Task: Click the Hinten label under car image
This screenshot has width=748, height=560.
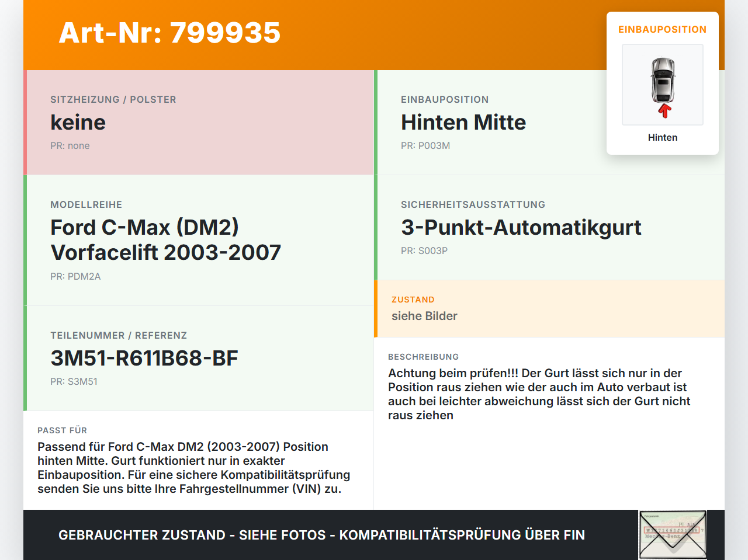Action: pyautogui.click(x=663, y=137)
